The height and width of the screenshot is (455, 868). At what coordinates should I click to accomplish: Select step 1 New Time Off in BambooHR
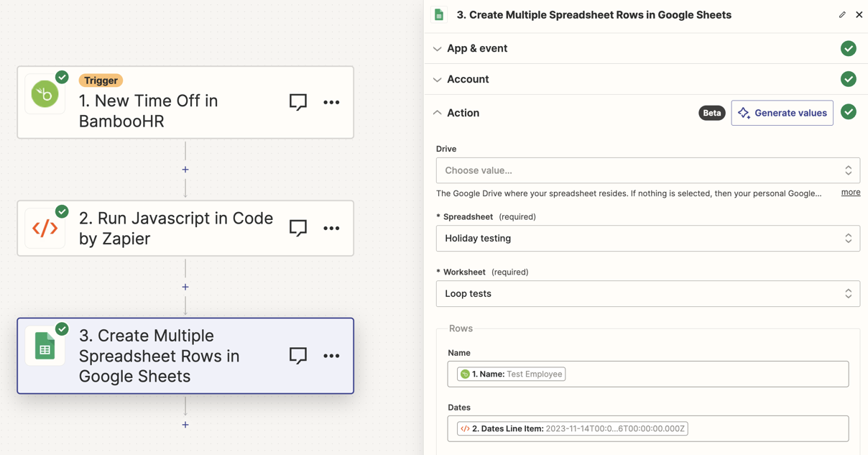185,102
